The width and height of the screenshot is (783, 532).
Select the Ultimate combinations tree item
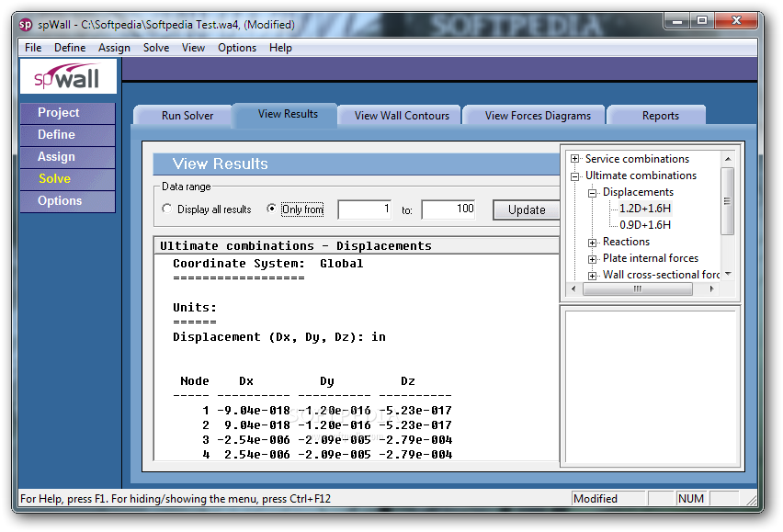point(641,175)
